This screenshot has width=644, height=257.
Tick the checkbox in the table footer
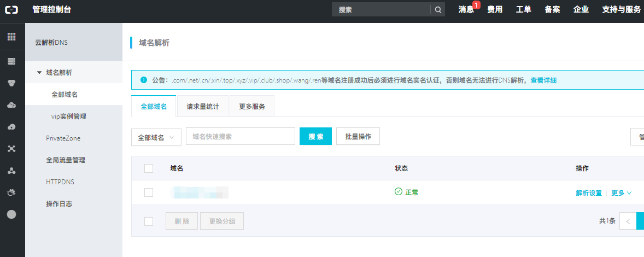tap(149, 221)
